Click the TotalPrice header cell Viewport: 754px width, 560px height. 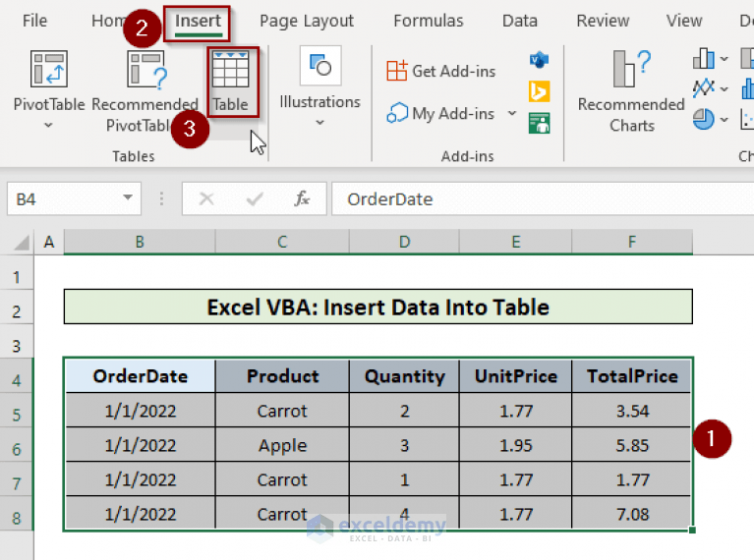pos(632,376)
